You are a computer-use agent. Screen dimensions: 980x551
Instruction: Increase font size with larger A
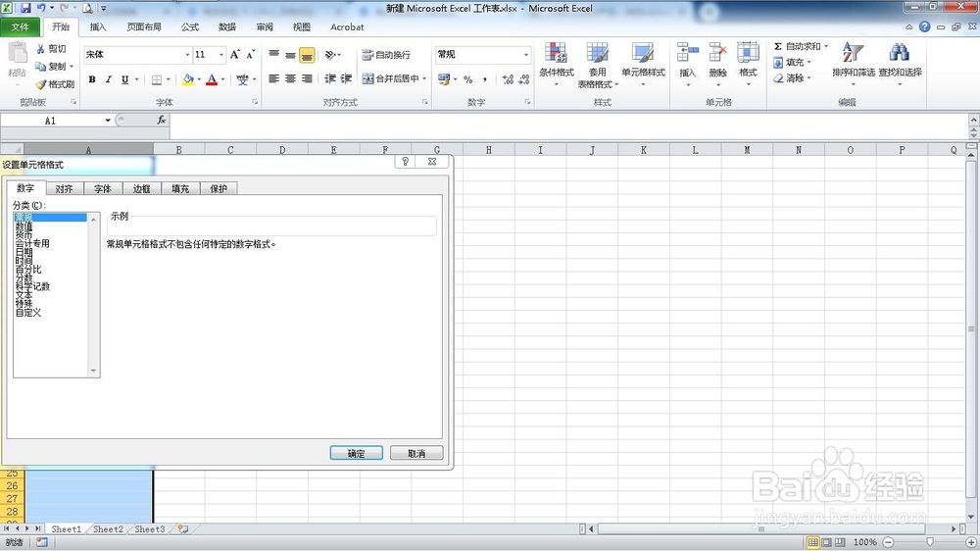point(235,54)
